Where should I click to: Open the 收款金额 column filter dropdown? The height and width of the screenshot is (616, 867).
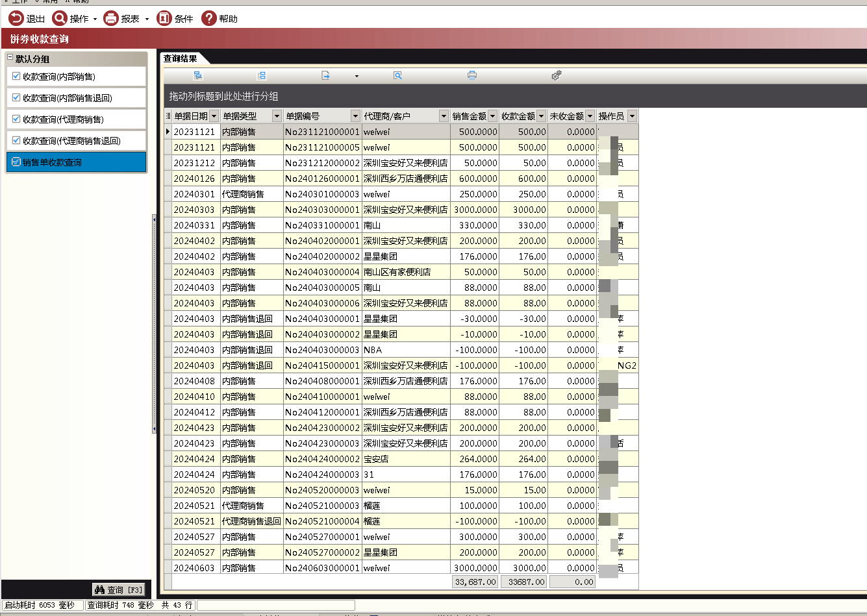[541, 116]
